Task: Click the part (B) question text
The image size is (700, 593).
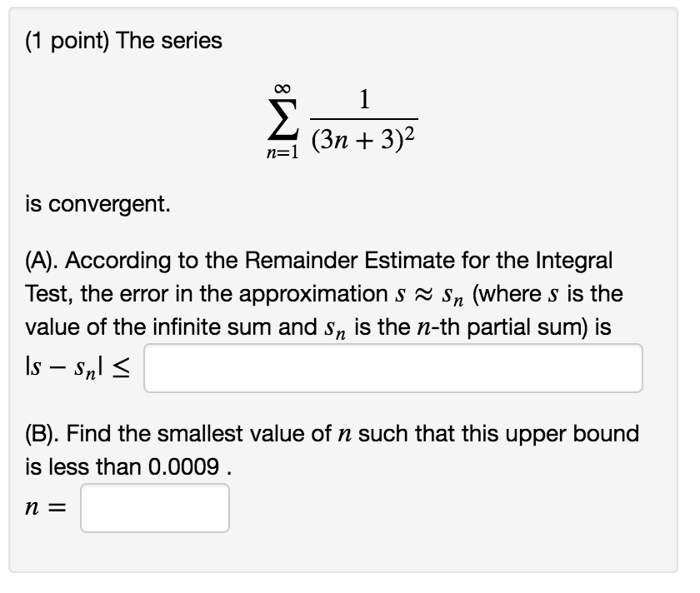Action: click(333, 450)
